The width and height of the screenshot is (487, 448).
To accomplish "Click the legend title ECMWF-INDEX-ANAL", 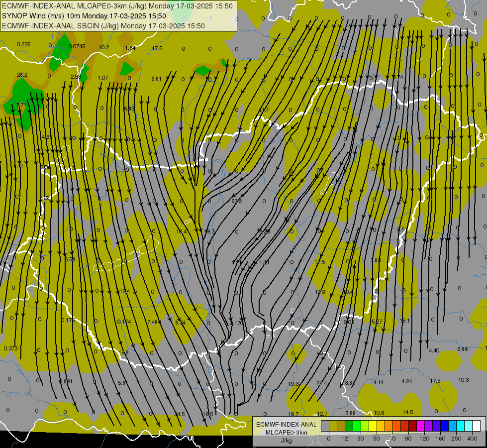I will (x=286, y=425).
